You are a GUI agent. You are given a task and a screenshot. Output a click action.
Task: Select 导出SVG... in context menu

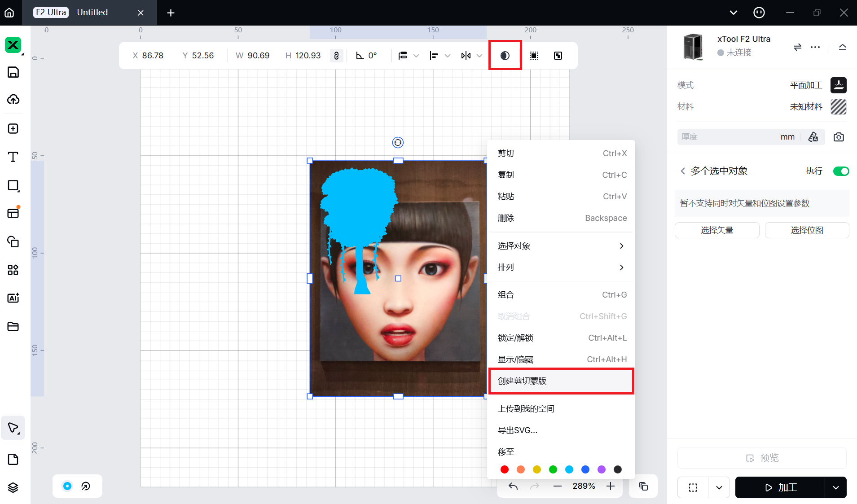518,430
